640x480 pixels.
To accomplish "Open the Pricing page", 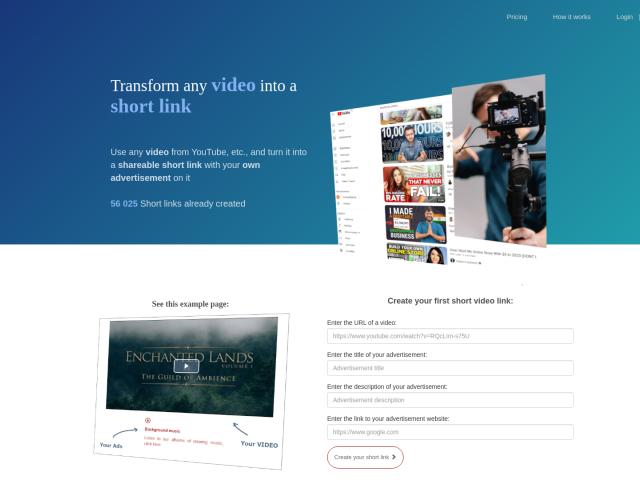I will pyautogui.click(x=517, y=17).
